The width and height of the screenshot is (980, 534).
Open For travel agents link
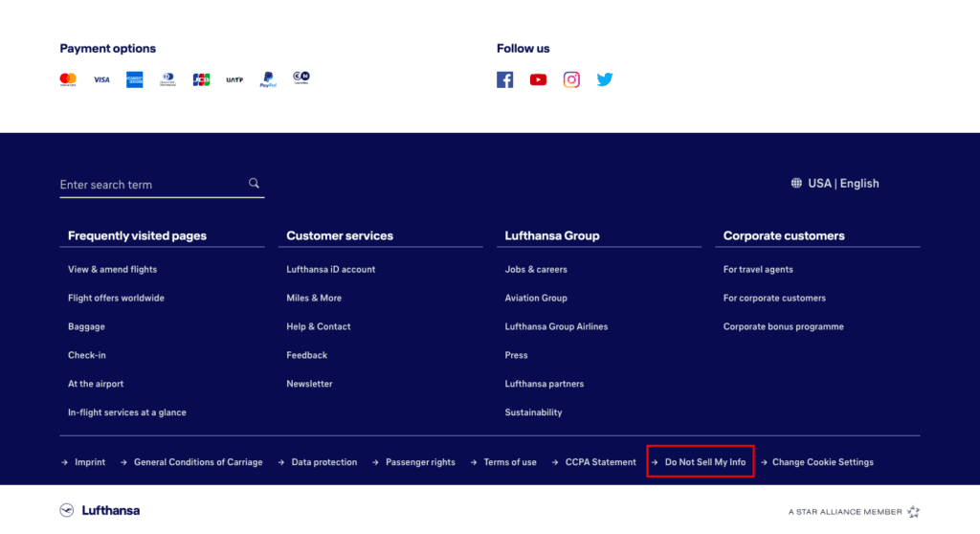[x=758, y=270]
